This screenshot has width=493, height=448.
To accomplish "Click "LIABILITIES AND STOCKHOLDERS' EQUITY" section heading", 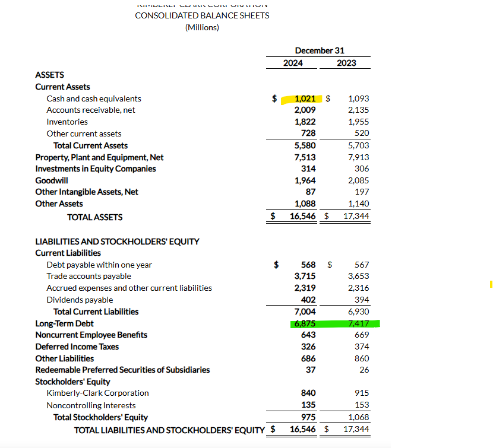I will [117, 242].
